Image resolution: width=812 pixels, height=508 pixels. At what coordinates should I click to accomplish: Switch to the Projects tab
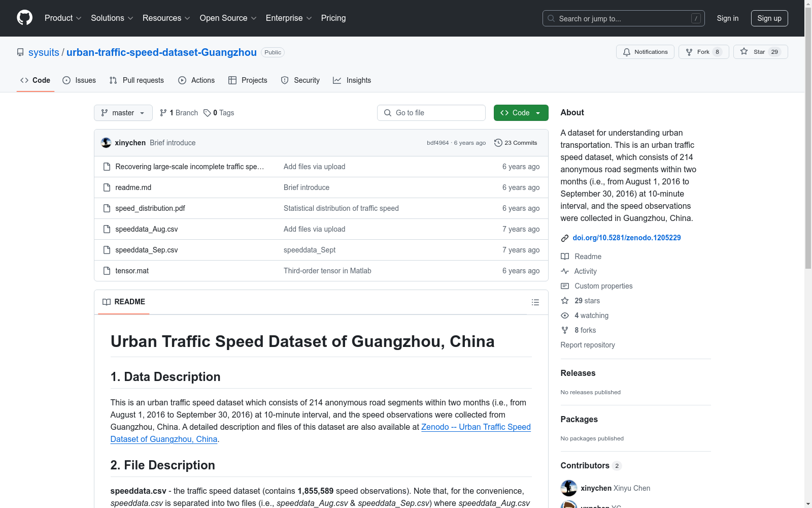click(x=248, y=80)
